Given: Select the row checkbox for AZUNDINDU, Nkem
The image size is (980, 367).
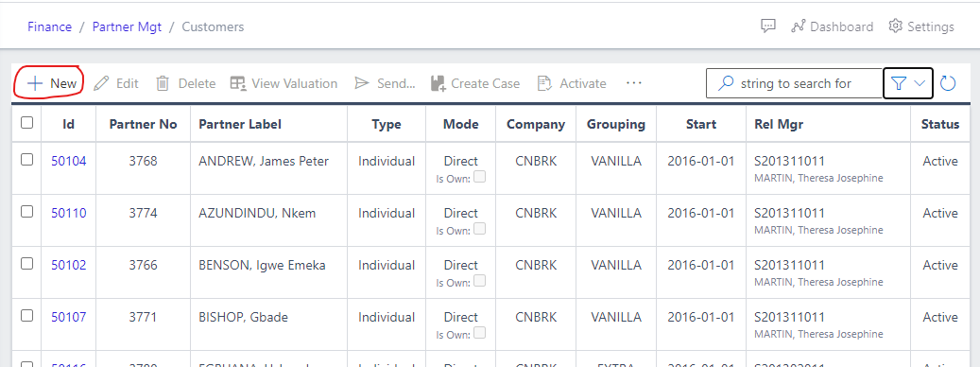Looking at the screenshot, I should point(26,211).
